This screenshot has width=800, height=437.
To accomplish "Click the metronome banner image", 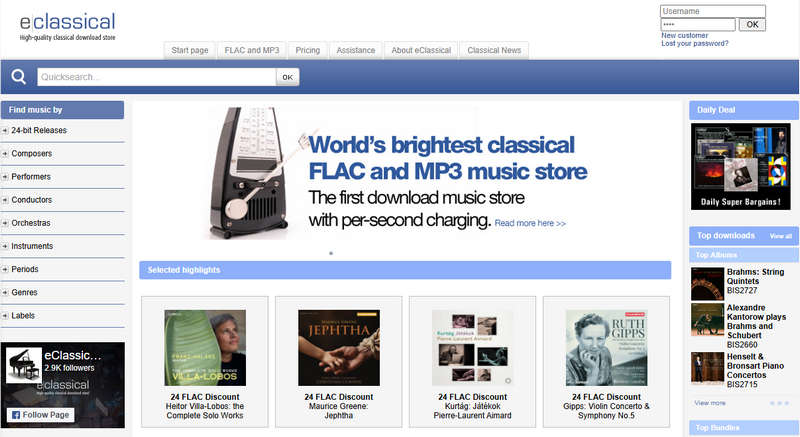I will [x=250, y=173].
